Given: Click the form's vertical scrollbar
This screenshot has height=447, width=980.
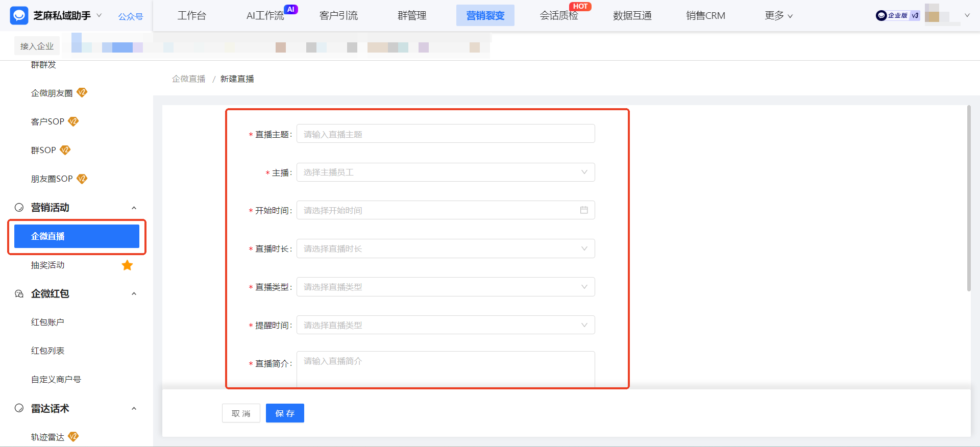Looking at the screenshot, I should pos(969,198).
